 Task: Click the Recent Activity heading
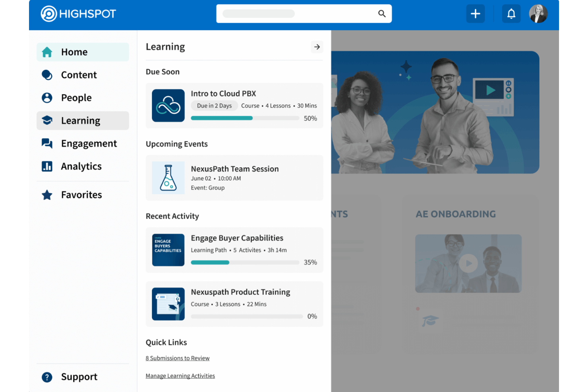pos(172,216)
